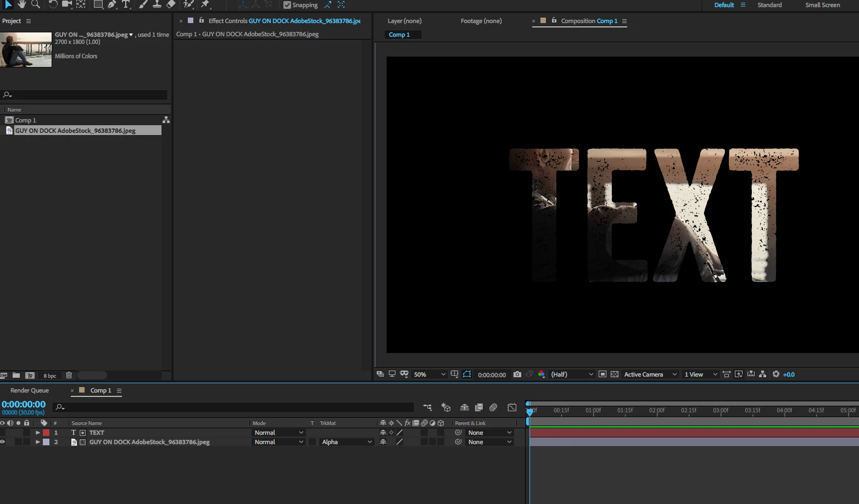859x504 pixels.
Task: Click the delete trash icon in Project panel
Action: (69, 376)
